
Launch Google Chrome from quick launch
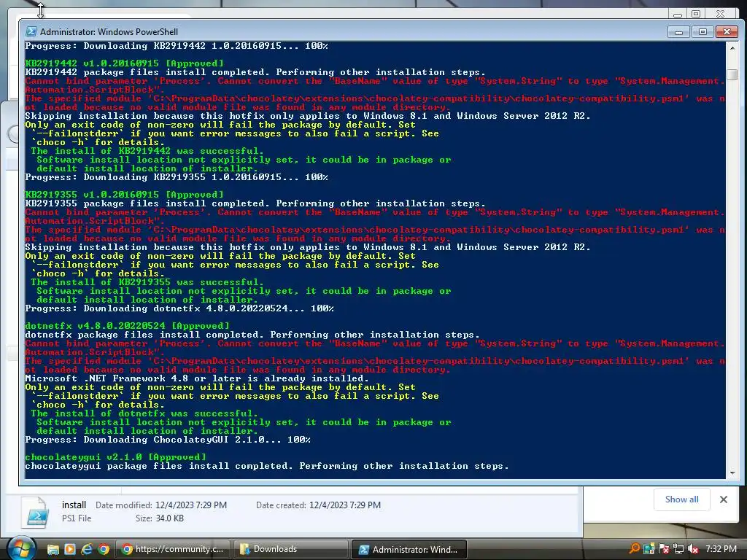coord(103,549)
